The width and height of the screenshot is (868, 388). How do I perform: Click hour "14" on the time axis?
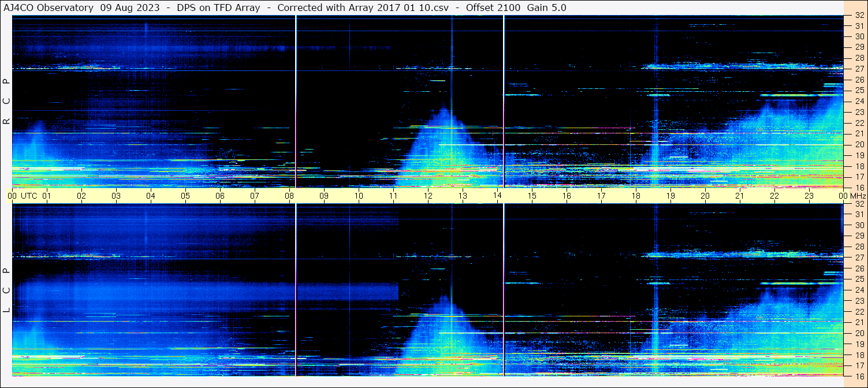click(497, 196)
